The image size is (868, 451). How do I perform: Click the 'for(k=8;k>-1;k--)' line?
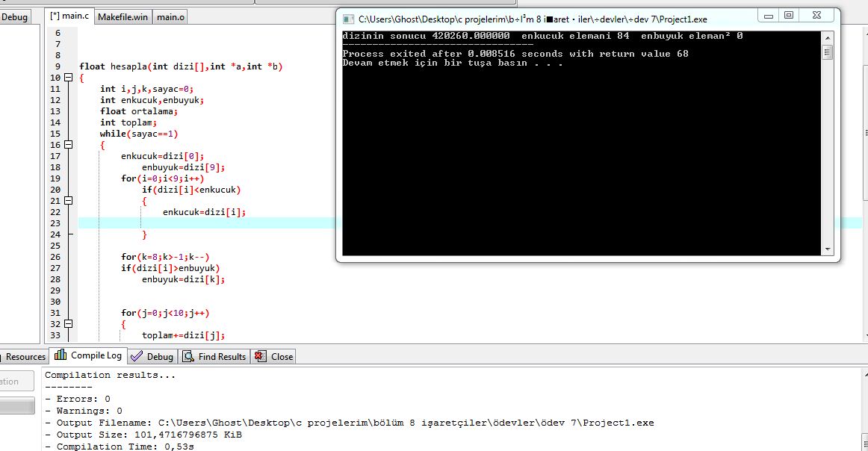point(166,257)
